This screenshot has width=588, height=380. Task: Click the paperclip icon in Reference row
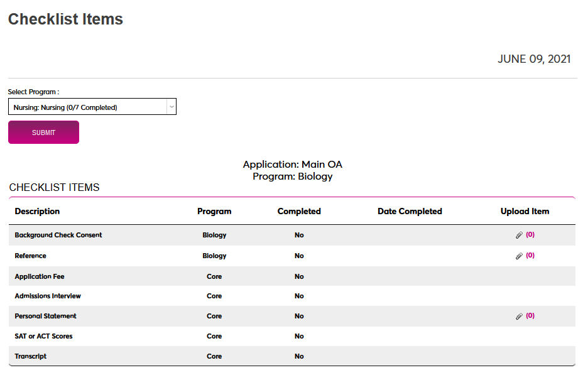tap(519, 256)
